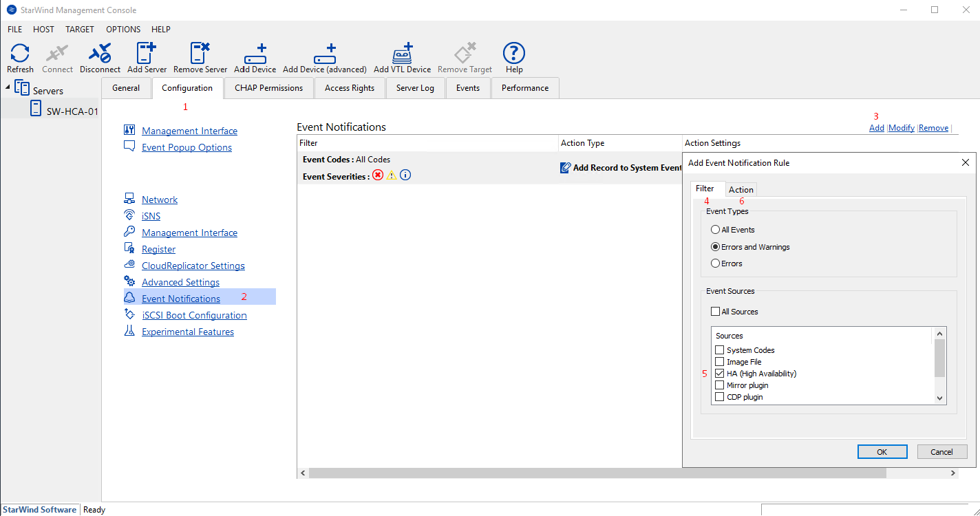Click the Remove Server toolbar icon
The height and width of the screenshot is (516, 980).
200,53
